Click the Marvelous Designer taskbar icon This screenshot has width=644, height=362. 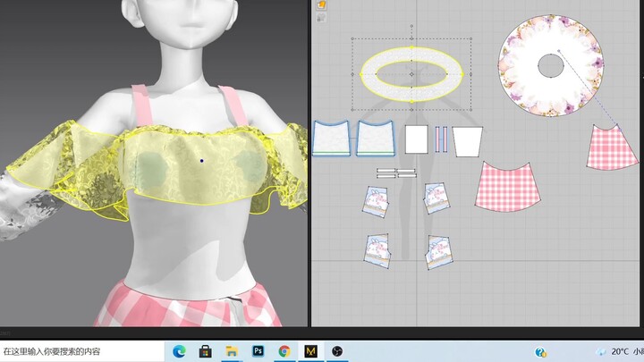click(x=310, y=351)
